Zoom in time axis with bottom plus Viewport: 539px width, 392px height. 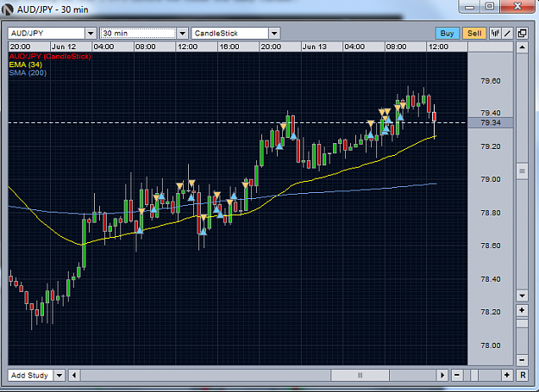507,375
